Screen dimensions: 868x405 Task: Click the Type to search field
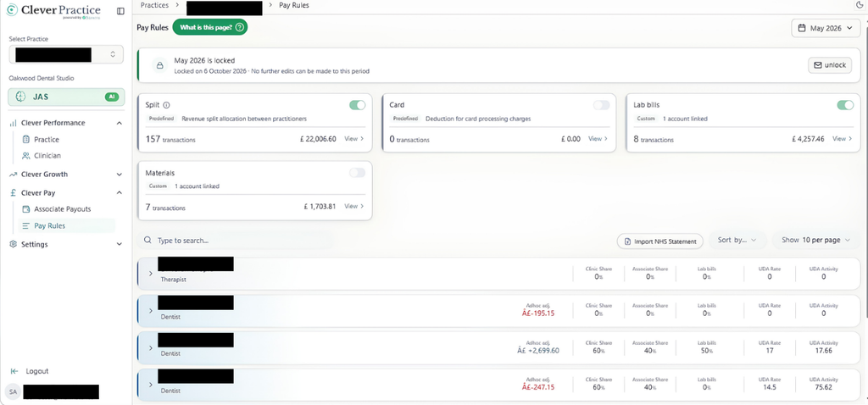[236, 241]
